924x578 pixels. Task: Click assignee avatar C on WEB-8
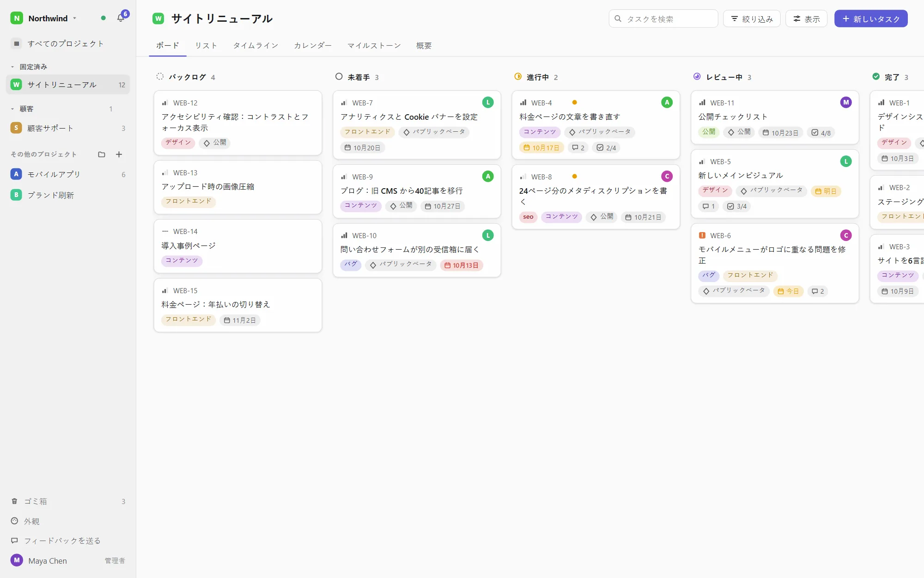(x=667, y=176)
